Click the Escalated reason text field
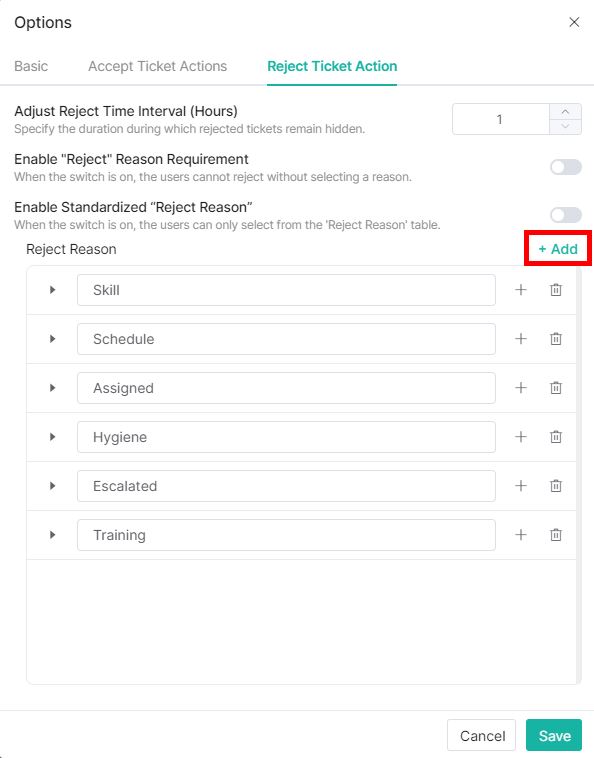 tap(286, 486)
